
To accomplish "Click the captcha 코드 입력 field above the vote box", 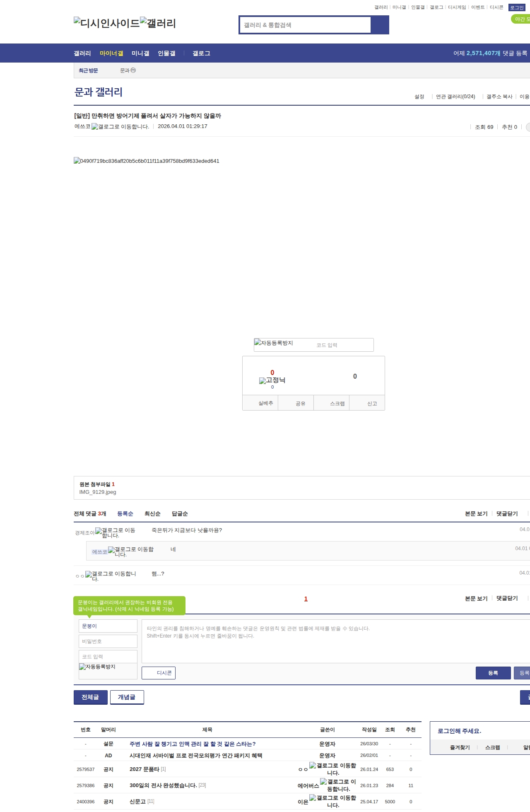I will [x=344, y=345].
